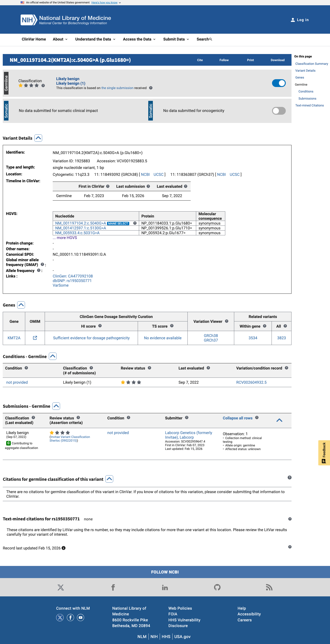Click help icon beside Submitter column header

[187, 418]
